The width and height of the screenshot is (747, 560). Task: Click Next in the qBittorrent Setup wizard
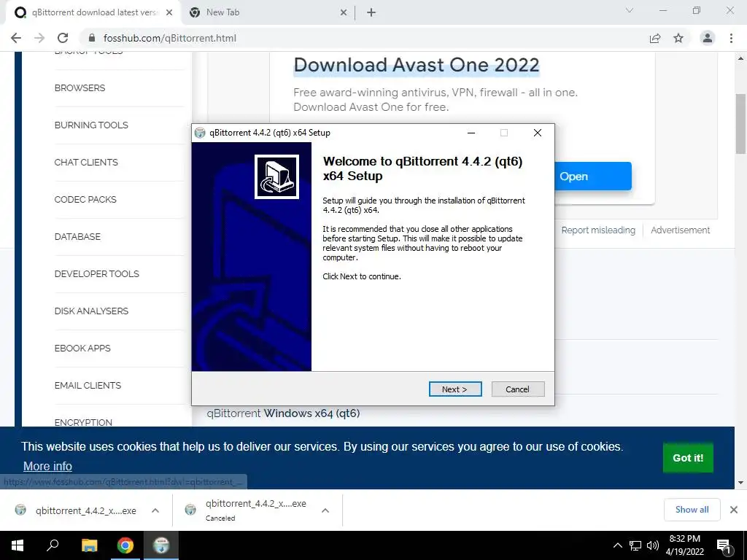click(455, 389)
